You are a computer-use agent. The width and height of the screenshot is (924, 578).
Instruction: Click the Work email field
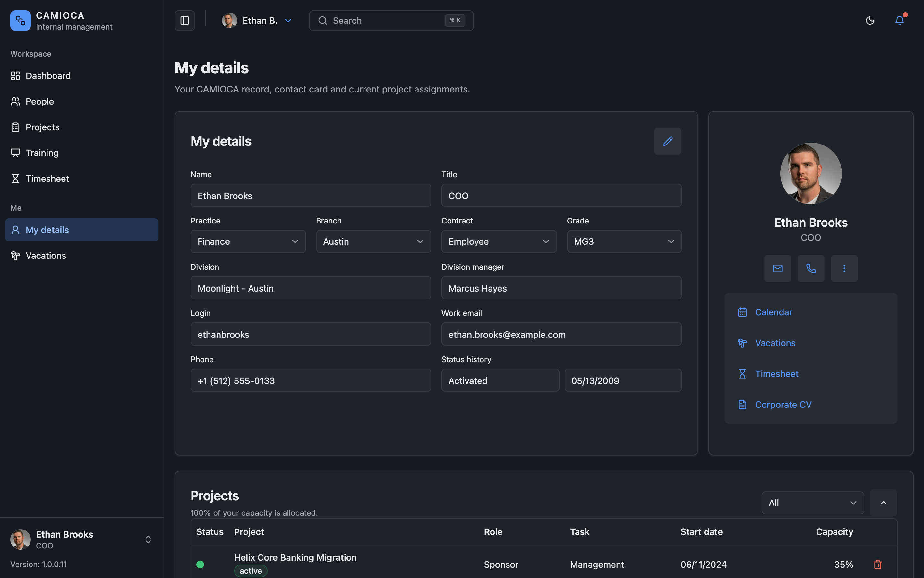(561, 335)
